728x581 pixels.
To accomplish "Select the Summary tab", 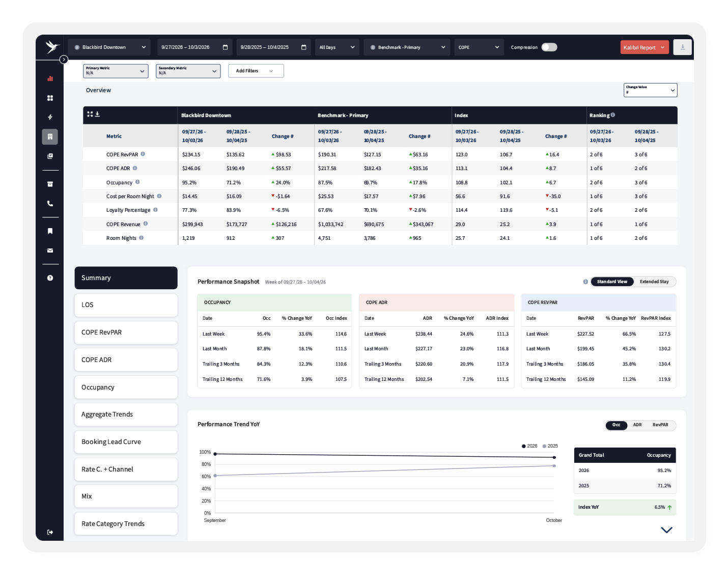I will 126,278.
